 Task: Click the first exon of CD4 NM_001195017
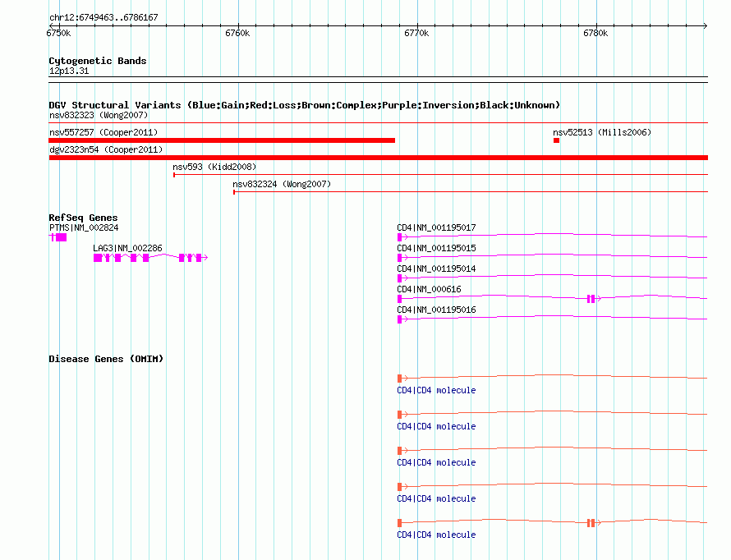pyautogui.click(x=399, y=237)
